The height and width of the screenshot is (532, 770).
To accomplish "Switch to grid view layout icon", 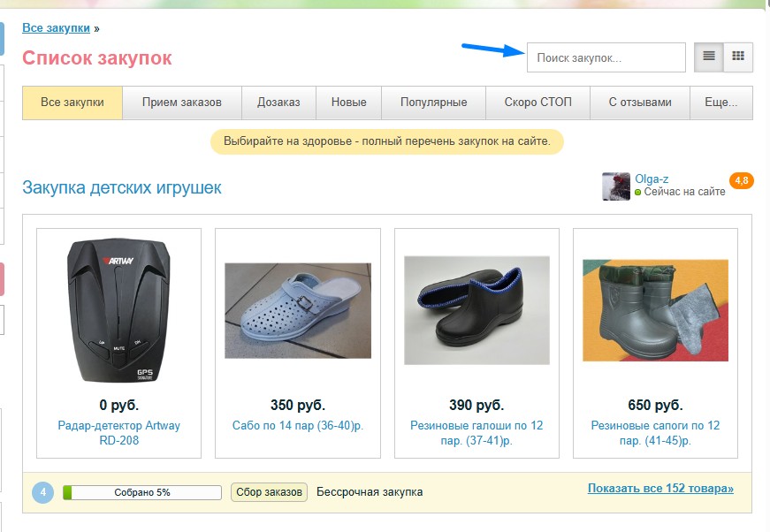I will [x=738, y=57].
